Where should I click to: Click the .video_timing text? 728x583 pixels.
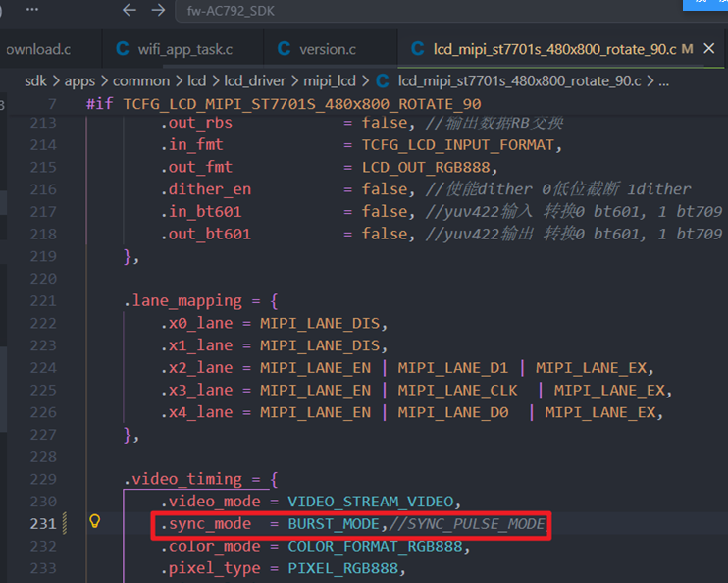point(182,479)
